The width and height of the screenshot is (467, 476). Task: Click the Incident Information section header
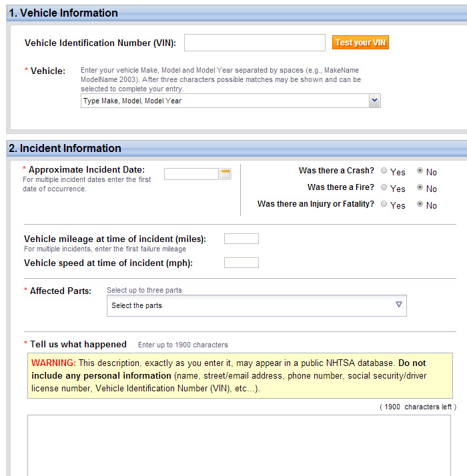coord(65,148)
